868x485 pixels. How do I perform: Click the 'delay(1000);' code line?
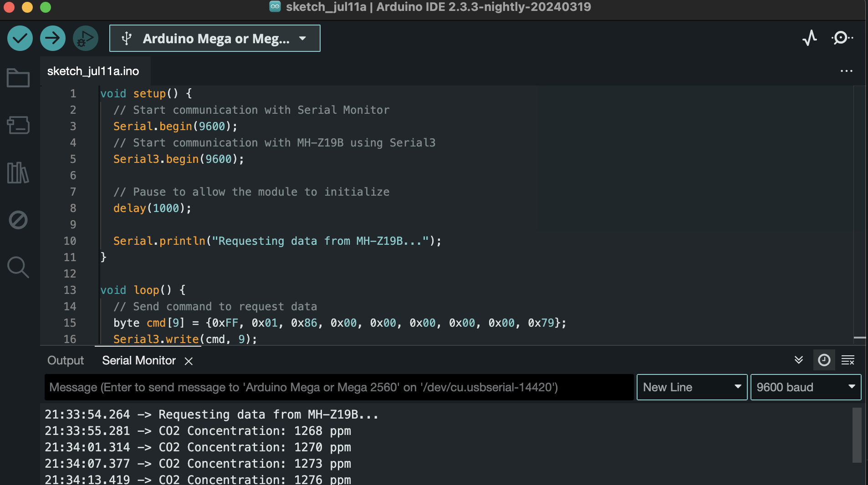tap(152, 208)
